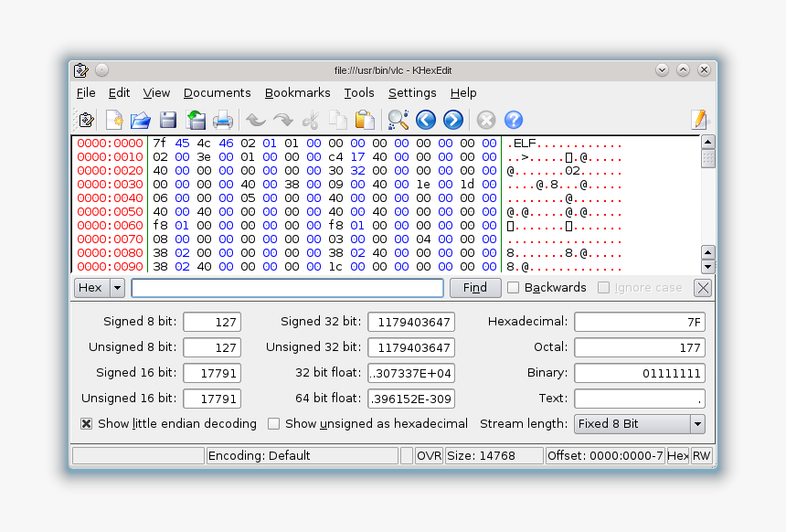Open Help with the question mark icon
The height and width of the screenshot is (532, 786).
pyautogui.click(x=513, y=120)
